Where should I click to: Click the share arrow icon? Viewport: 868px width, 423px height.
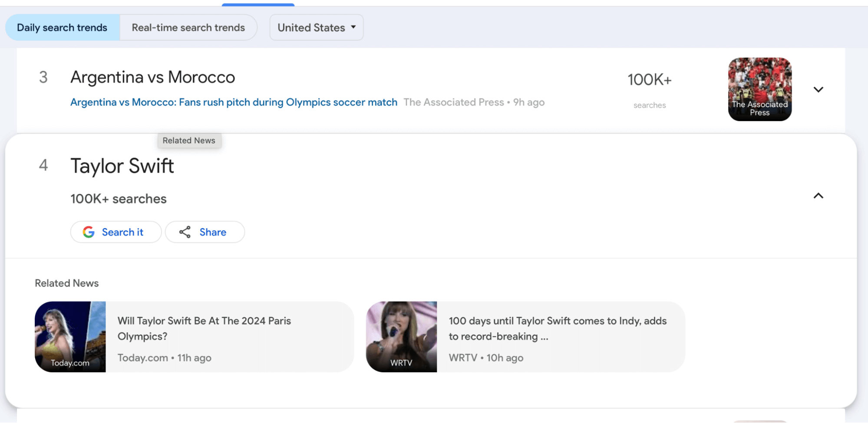tap(185, 232)
